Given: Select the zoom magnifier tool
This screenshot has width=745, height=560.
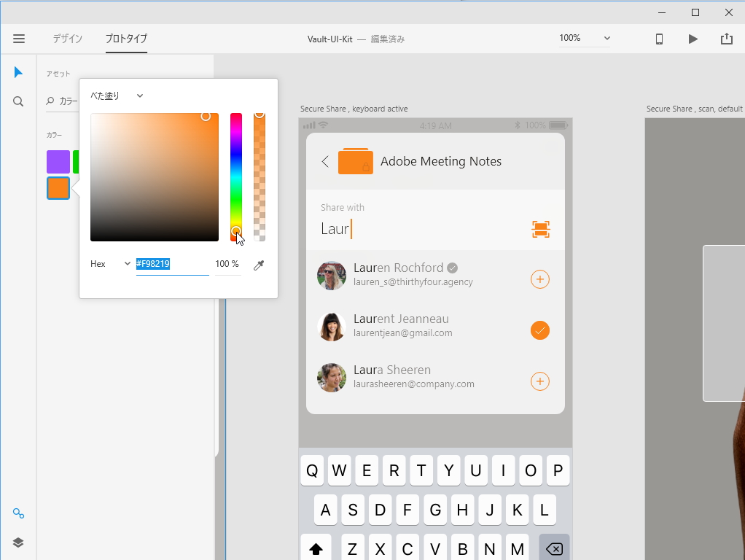Looking at the screenshot, I should [18, 101].
